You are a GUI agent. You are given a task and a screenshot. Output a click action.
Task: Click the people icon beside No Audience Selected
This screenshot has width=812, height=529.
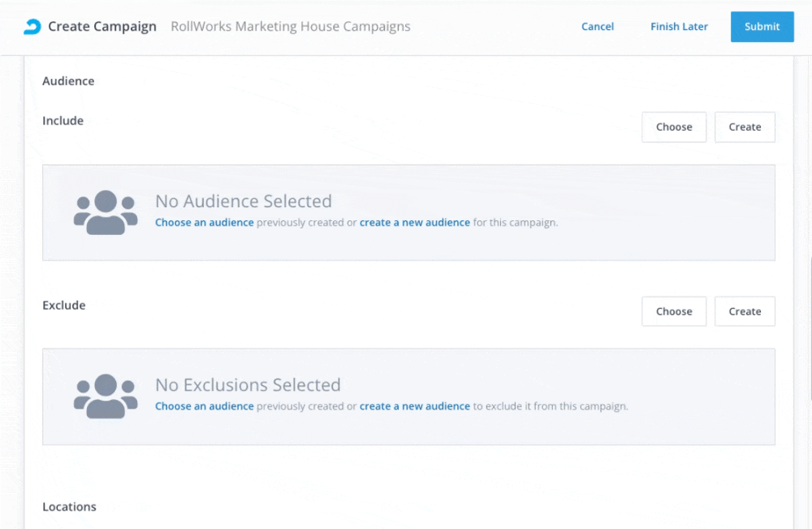[x=105, y=212]
